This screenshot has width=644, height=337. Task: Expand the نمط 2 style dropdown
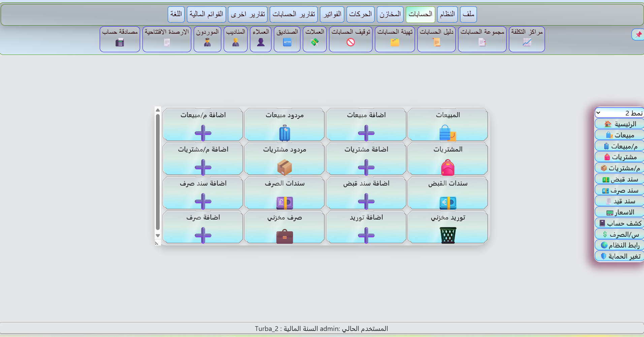coord(619,113)
